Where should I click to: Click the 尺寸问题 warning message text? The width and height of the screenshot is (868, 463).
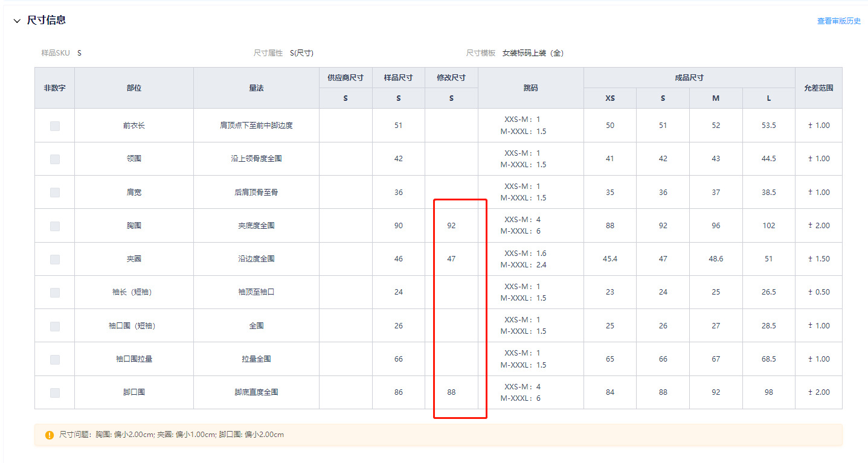pyautogui.click(x=172, y=435)
